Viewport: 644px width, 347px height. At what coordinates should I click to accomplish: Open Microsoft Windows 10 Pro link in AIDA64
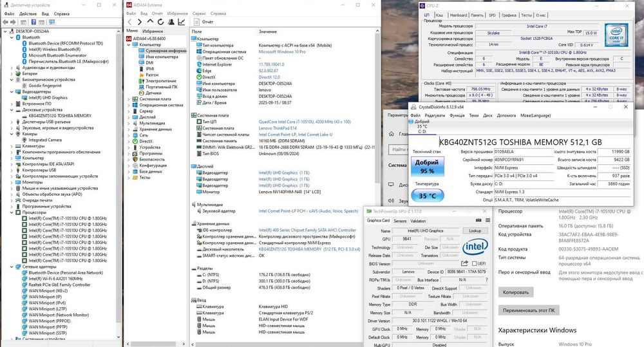[282, 52]
